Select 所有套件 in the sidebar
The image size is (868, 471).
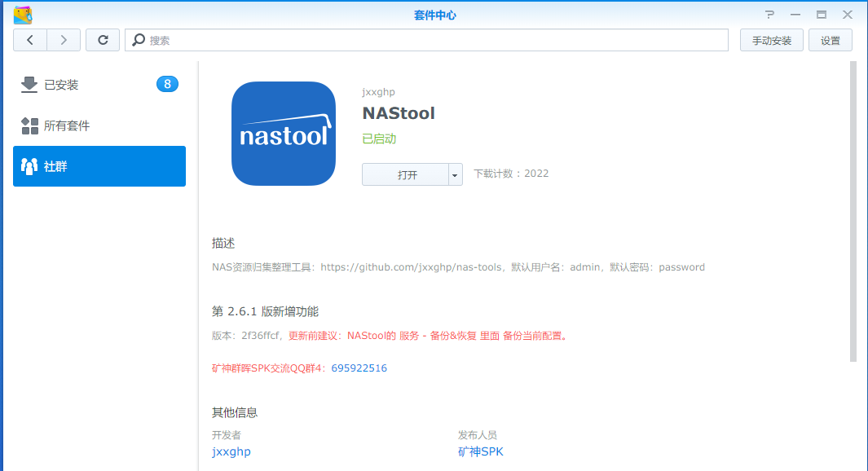click(x=67, y=125)
